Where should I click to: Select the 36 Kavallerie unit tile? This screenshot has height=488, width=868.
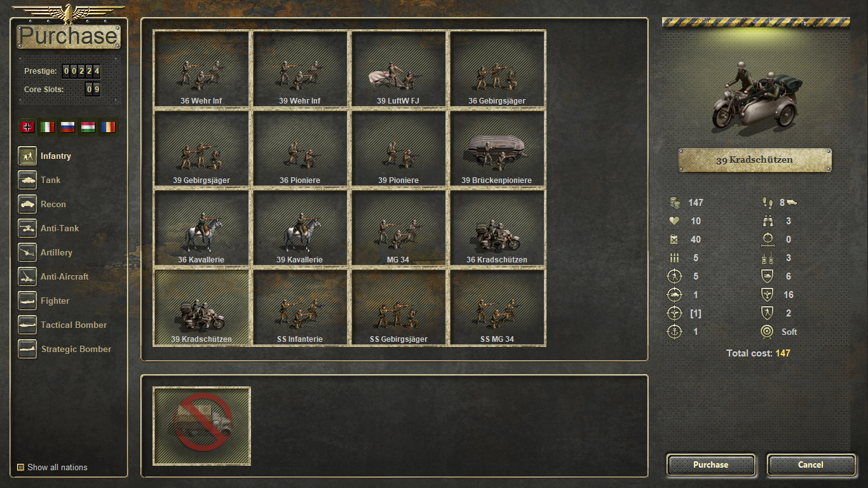click(x=201, y=228)
